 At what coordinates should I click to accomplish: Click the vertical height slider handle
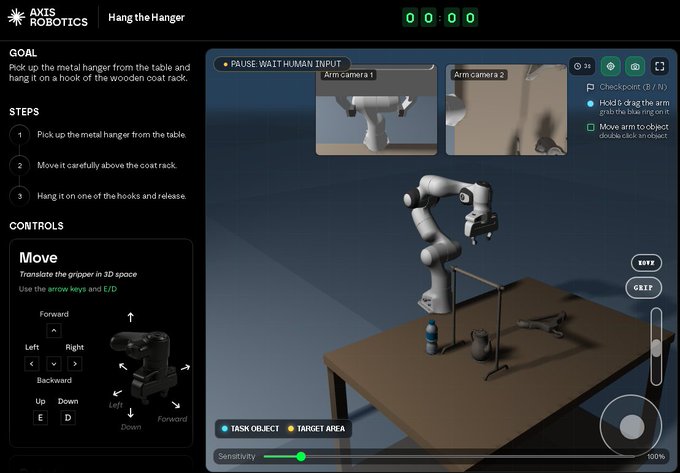(x=656, y=348)
